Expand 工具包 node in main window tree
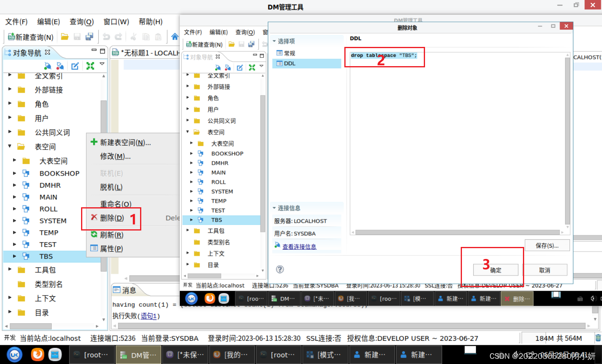The width and height of the screenshot is (602, 364). click(10, 269)
